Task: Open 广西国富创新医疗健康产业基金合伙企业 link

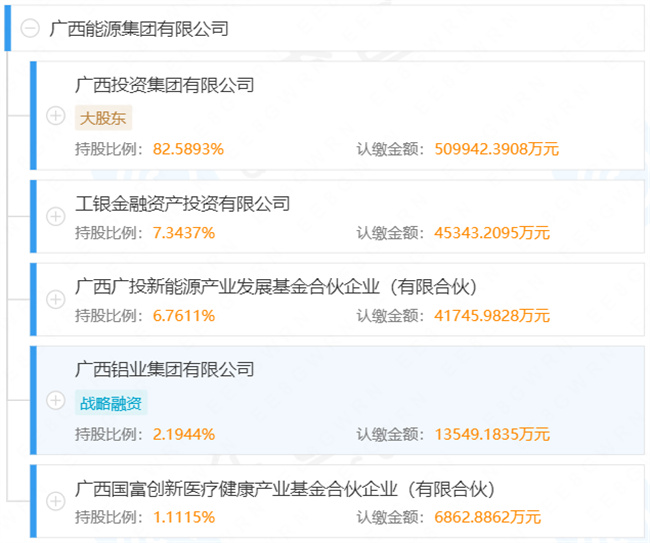Action: tap(285, 489)
